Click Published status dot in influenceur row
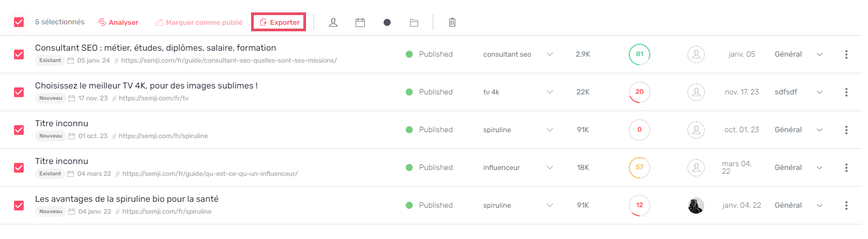The height and width of the screenshot is (239, 868). pyautogui.click(x=409, y=167)
